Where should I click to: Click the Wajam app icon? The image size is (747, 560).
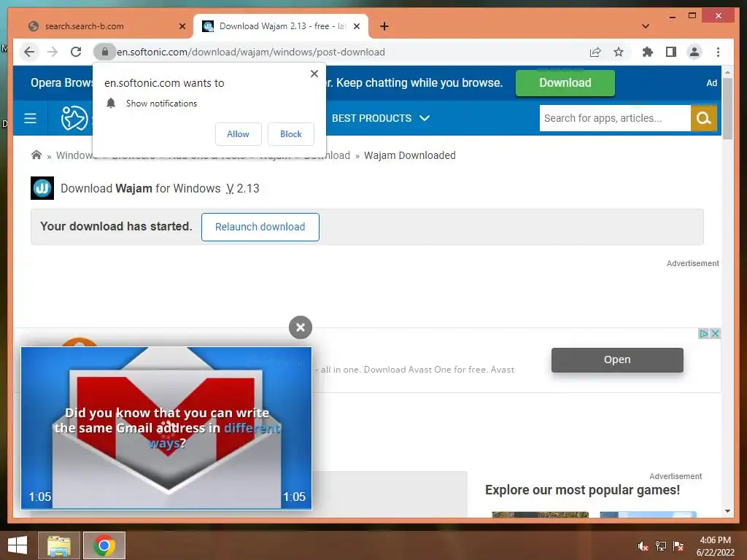42,188
